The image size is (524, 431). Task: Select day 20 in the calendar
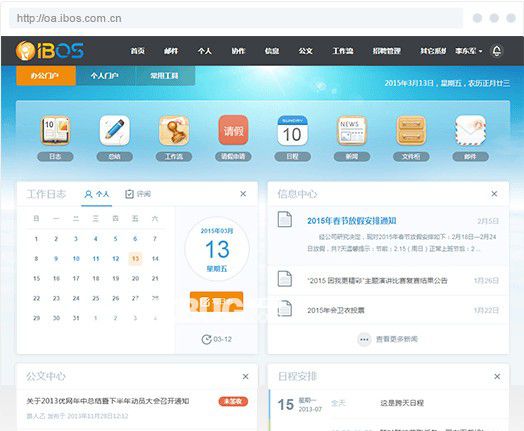(x=135, y=278)
